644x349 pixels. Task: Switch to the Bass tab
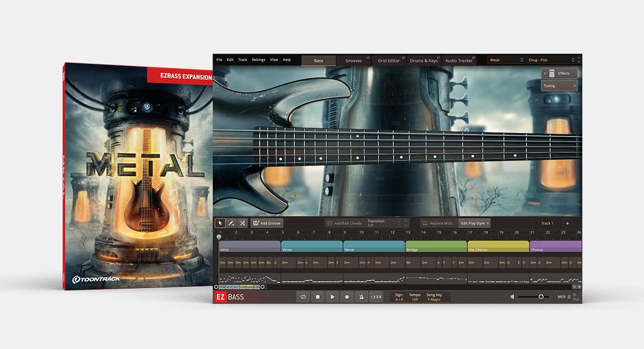click(319, 61)
